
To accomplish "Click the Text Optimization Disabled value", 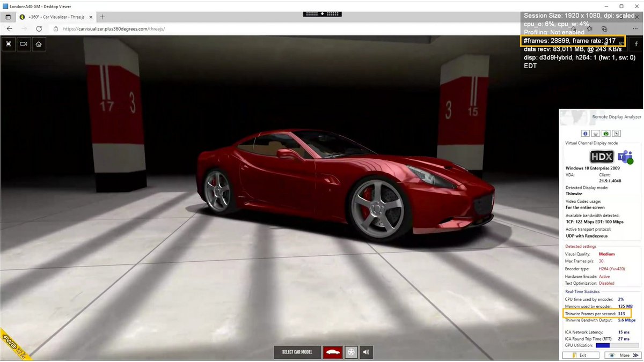I will [607, 283].
